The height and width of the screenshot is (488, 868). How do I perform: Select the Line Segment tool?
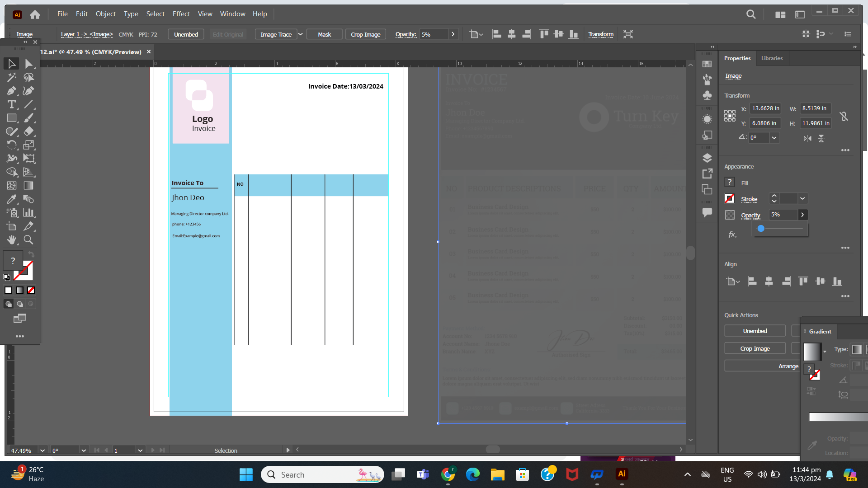[29, 104]
